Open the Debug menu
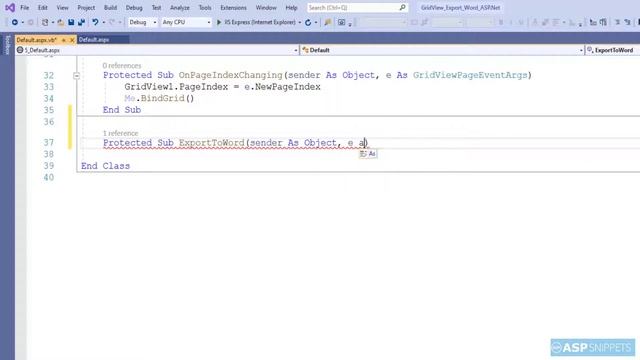Image resolution: width=640 pixels, height=360 pixels. coord(134,8)
